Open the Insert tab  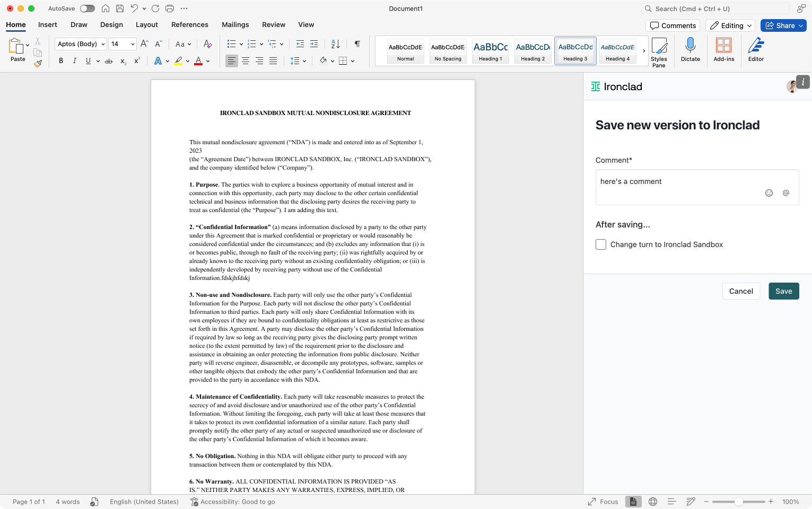coord(48,24)
